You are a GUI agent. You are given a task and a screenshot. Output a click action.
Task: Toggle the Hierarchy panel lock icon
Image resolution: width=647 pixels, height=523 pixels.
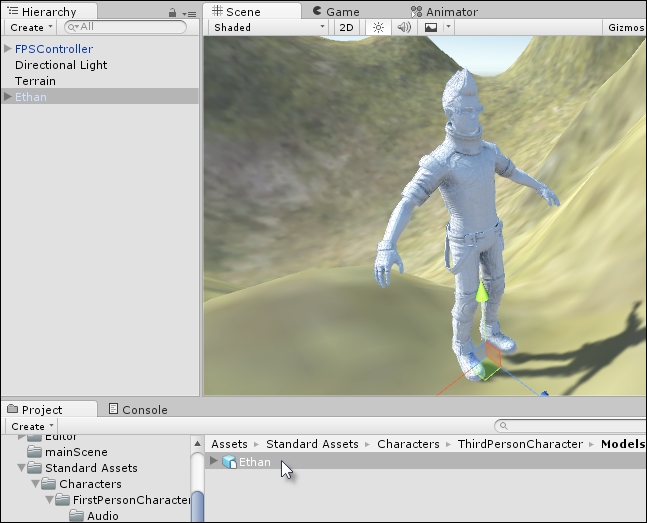click(x=172, y=13)
